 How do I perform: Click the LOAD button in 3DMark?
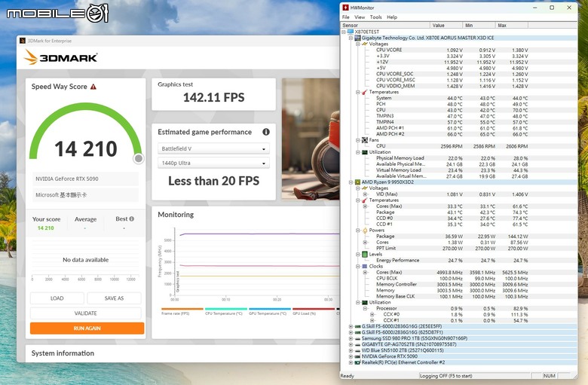click(x=57, y=298)
